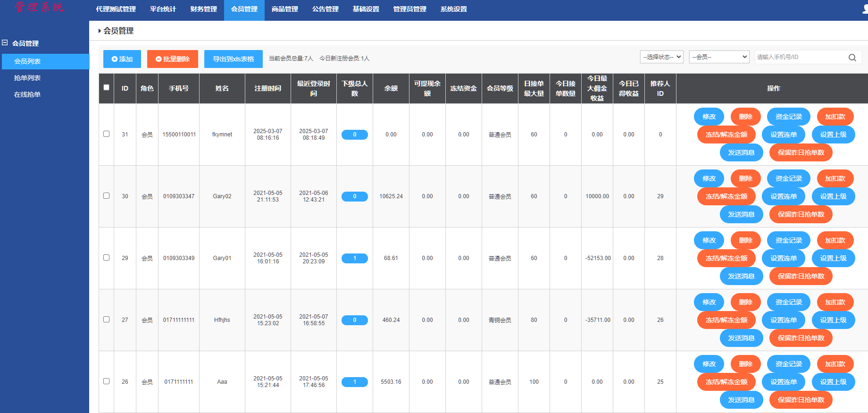Click the subordinate count badge for Gary01
This screenshot has height=413, width=868.
(354, 258)
